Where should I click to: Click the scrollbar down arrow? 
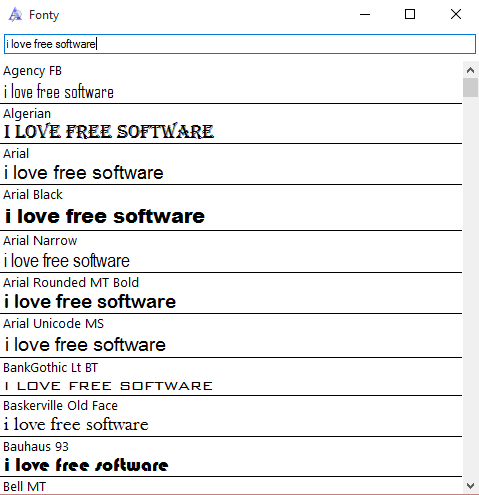(470, 486)
